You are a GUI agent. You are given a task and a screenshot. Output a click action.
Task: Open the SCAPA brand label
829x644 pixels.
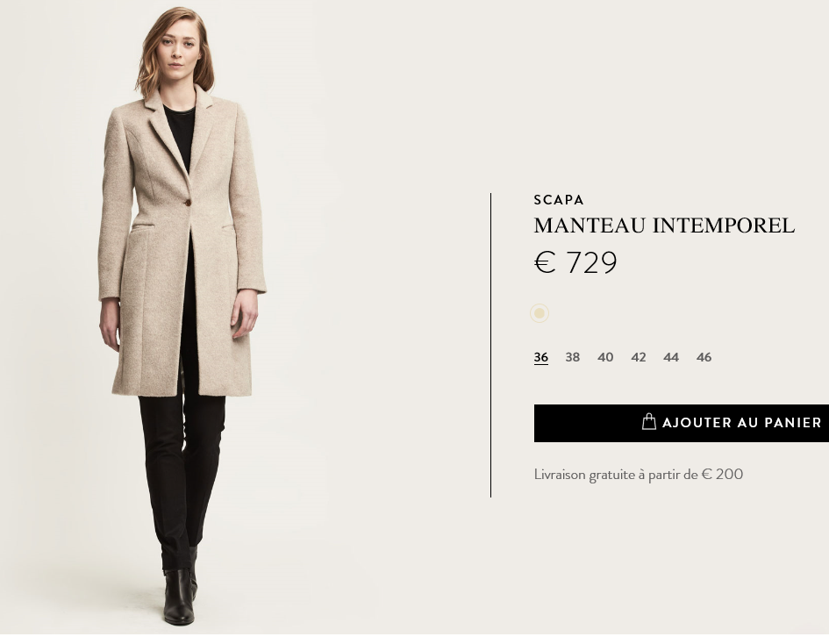[x=559, y=200]
